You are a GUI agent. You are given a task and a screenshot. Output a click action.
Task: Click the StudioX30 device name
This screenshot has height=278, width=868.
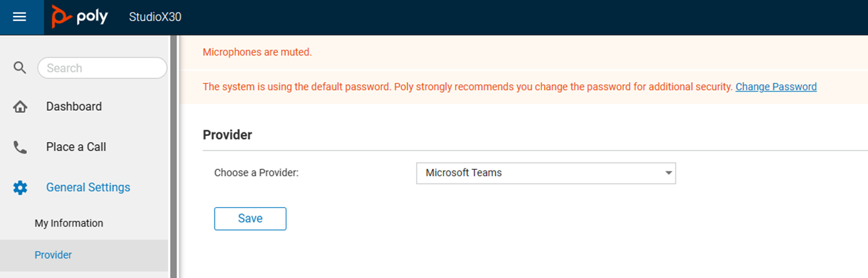(155, 17)
